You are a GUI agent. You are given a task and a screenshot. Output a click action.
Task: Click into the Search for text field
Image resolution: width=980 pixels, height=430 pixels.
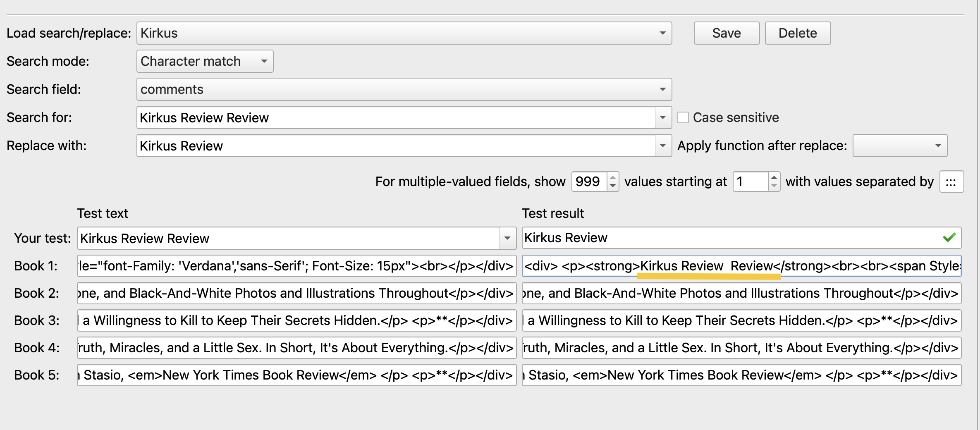(x=395, y=118)
